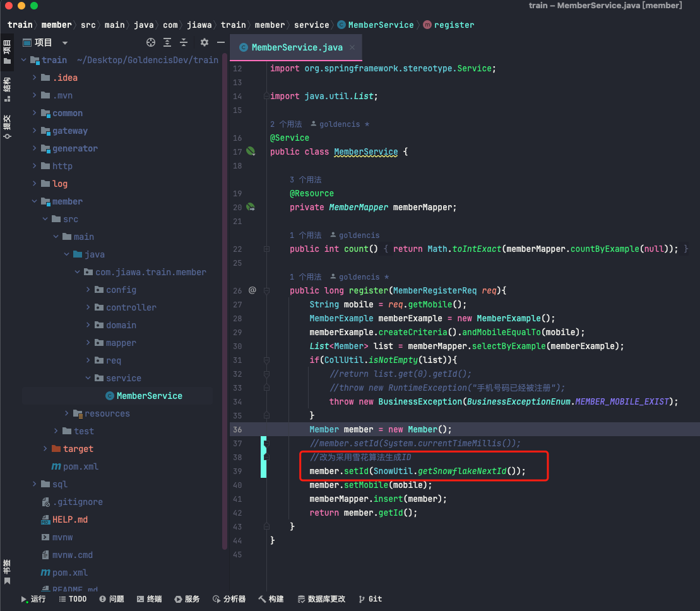Open the 构建 build tool window
Viewport: 700px width, 611px height.
[x=271, y=599]
